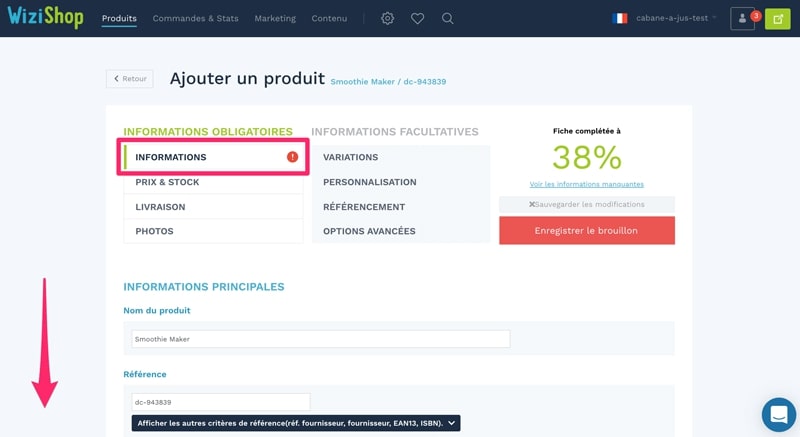Viewport: 800px width, 437px height.
Task: Select the PRIX & STOCK tab
Action: [213, 182]
